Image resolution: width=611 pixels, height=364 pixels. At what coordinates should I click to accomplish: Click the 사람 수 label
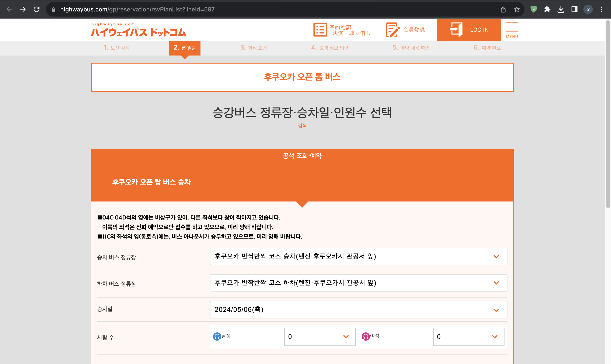[x=106, y=337]
